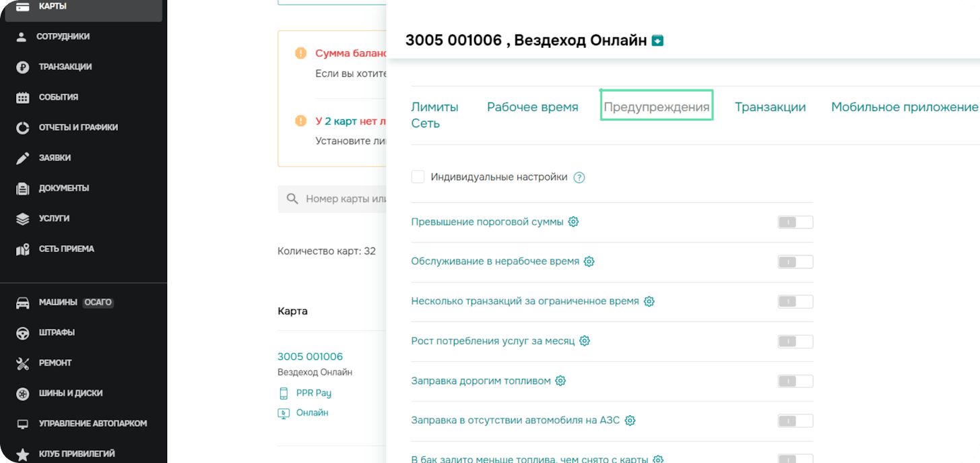Click the PPR Pay link
Image resolution: width=980 pixels, height=463 pixels.
(313, 393)
